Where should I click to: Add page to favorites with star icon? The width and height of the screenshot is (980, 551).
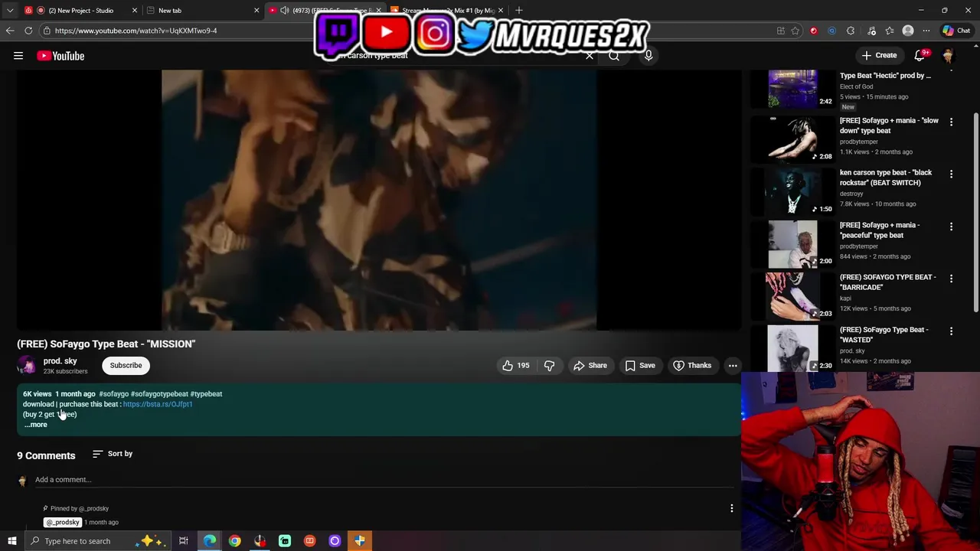point(795,31)
